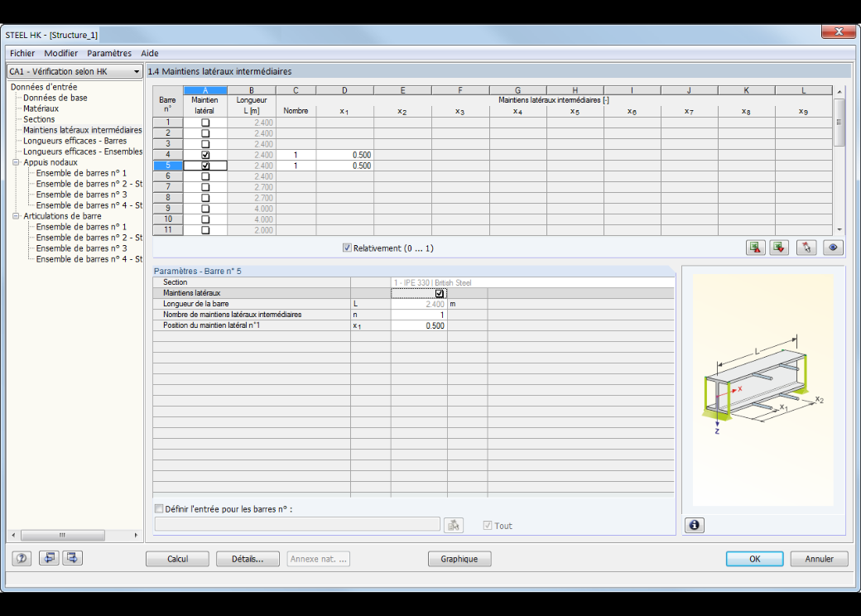The height and width of the screenshot is (616, 861).
Task: Click the Graphique button
Action: pos(459,559)
